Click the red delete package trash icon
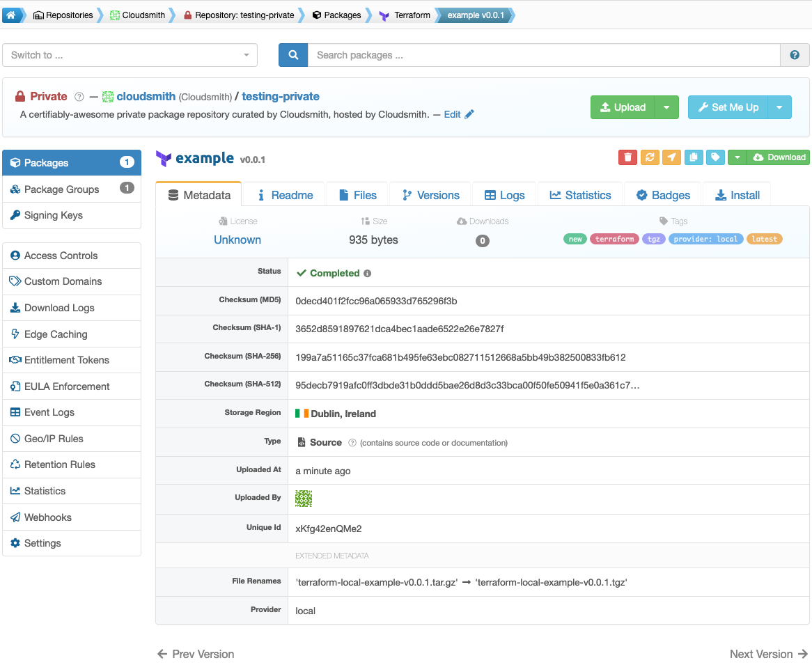Screen dimensions: 812x665 tap(627, 157)
